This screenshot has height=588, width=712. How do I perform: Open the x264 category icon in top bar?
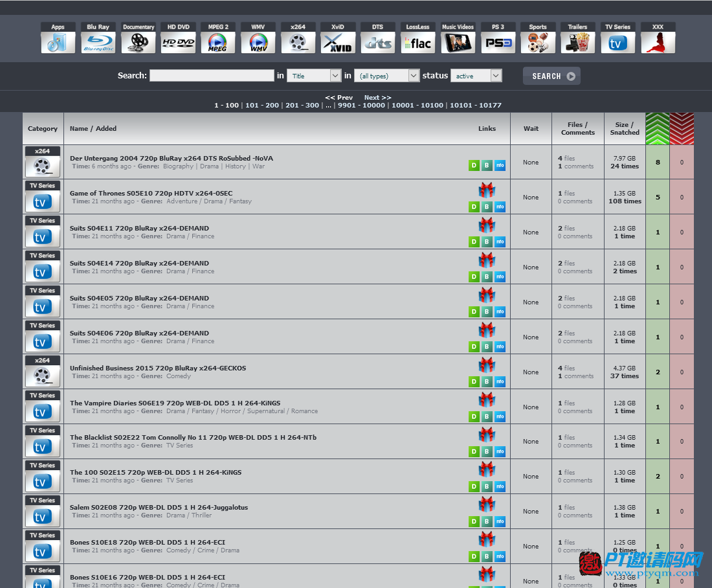click(298, 38)
